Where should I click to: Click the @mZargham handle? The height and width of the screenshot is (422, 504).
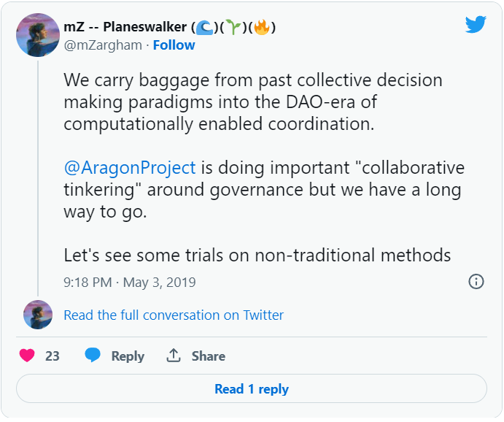104,45
